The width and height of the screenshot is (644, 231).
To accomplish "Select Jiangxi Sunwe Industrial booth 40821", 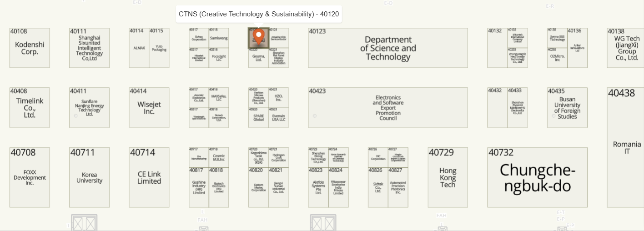I will [278, 187].
